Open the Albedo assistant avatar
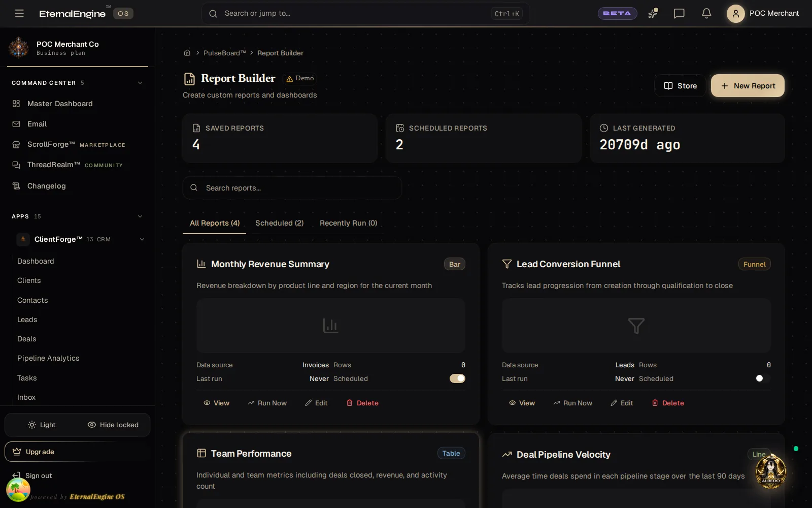The width and height of the screenshot is (812, 508). (771, 470)
